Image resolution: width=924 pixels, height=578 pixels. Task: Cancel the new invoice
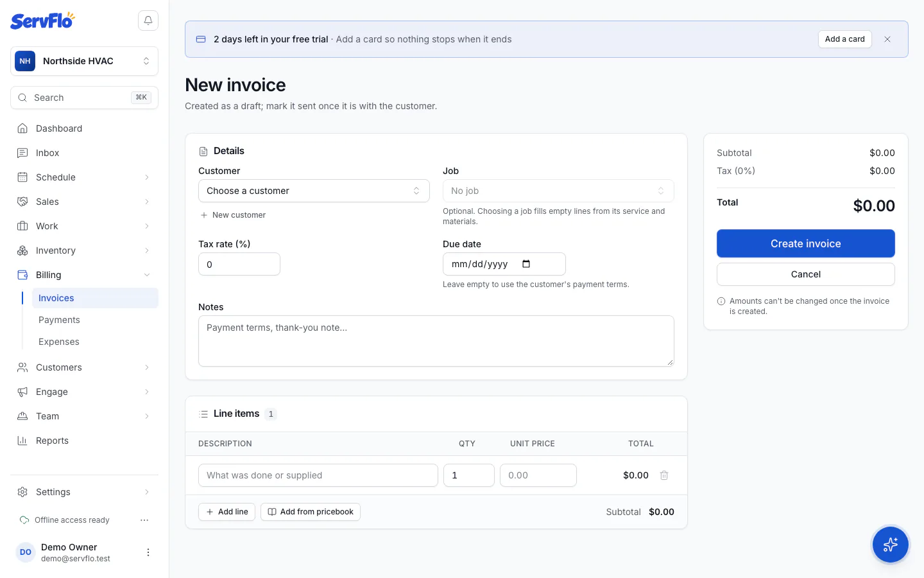(x=806, y=274)
